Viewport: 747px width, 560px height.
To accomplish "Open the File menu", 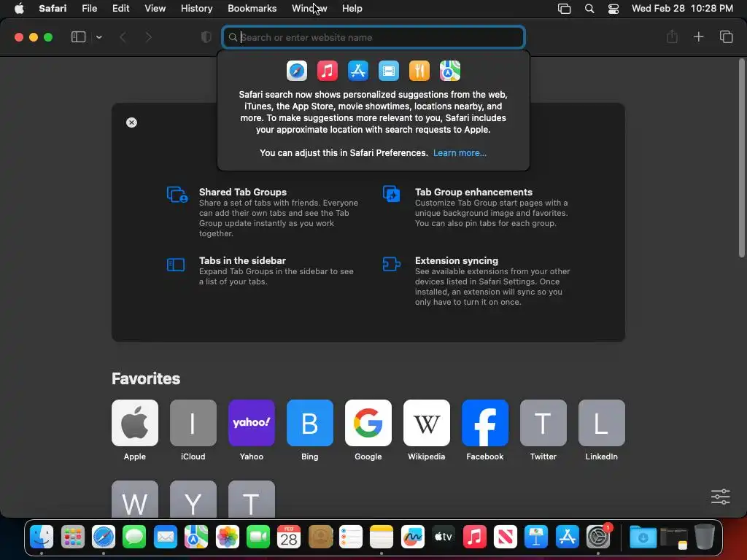I will click(x=89, y=8).
